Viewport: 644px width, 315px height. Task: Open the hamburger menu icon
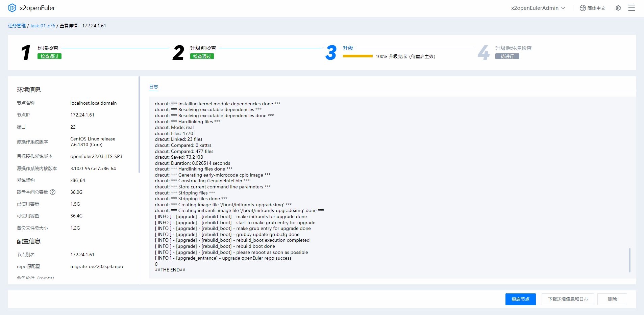[x=631, y=8]
